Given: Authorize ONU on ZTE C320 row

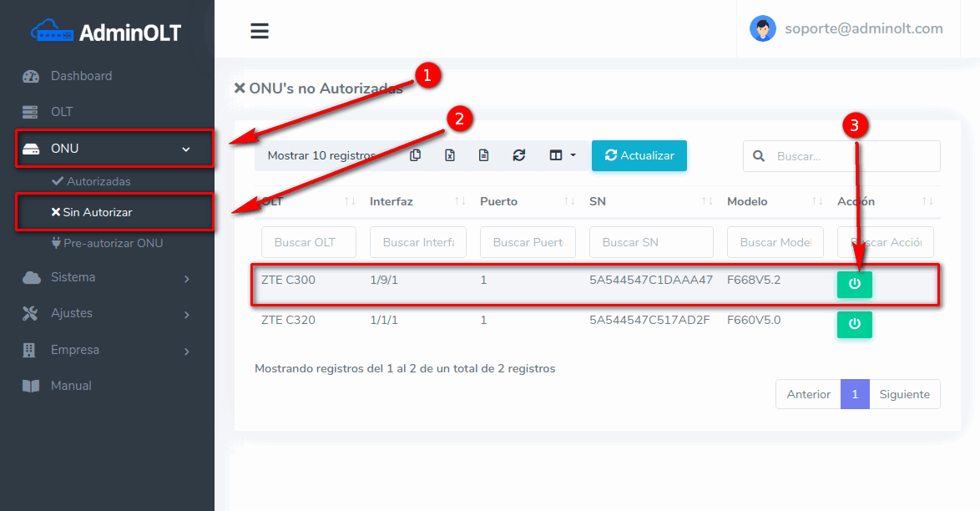Looking at the screenshot, I should tap(854, 324).
